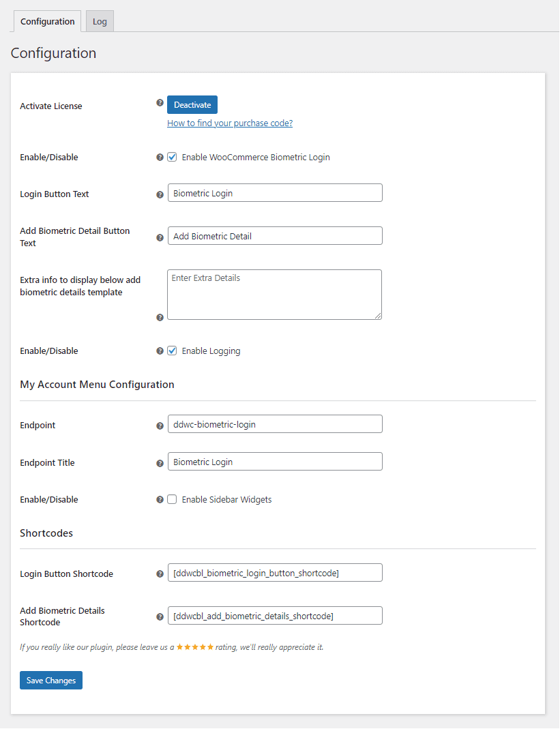Click the Activate License label
The image size is (560, 729).
[x=51, y=106]
